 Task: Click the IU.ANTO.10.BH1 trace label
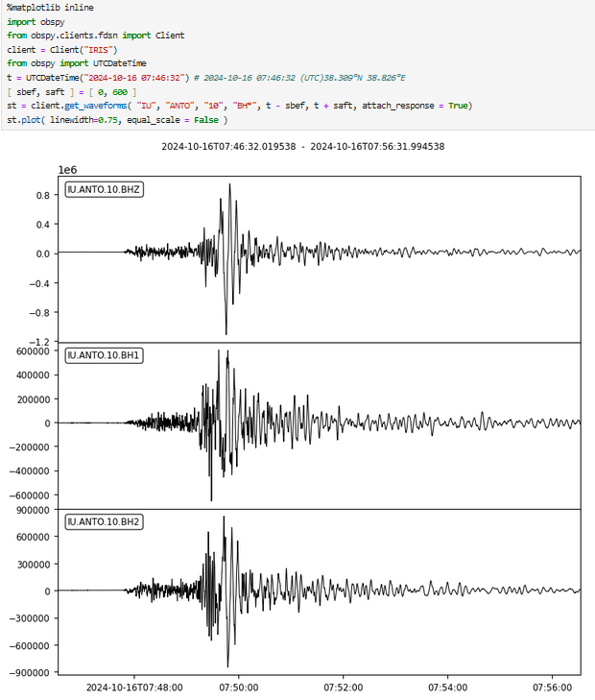click(x=104, y=356)
